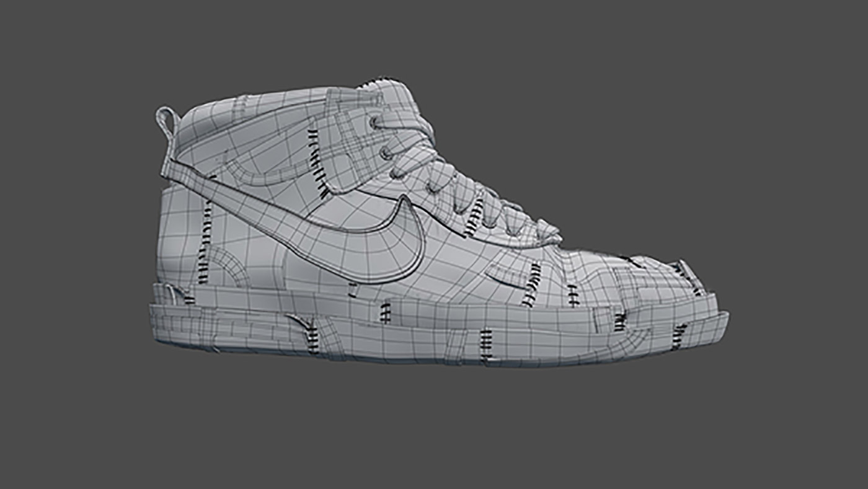The width and height of the screenshot is (868, 489).
Task: Select the small stitch below the swoosh
Action: (x=353, y=289)
